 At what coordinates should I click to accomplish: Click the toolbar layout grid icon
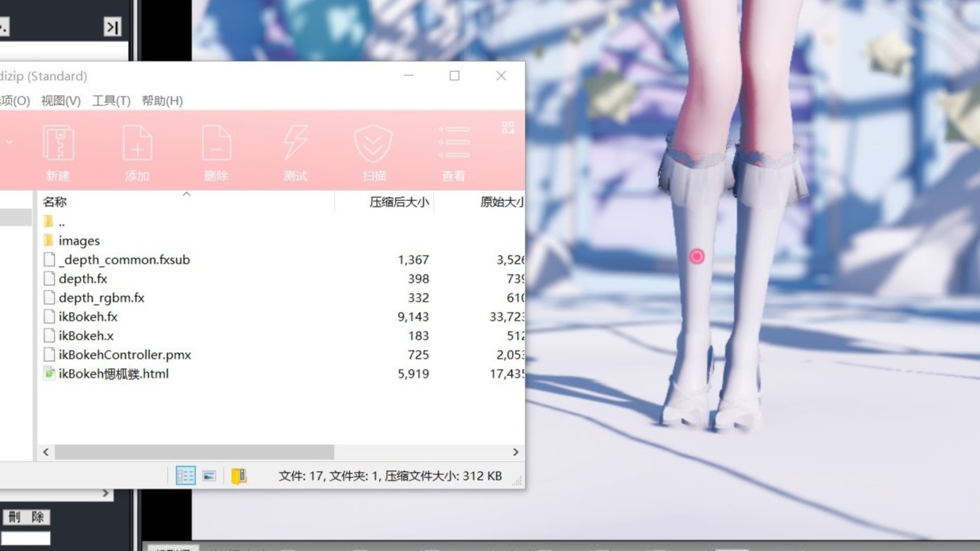pos(507,127)
